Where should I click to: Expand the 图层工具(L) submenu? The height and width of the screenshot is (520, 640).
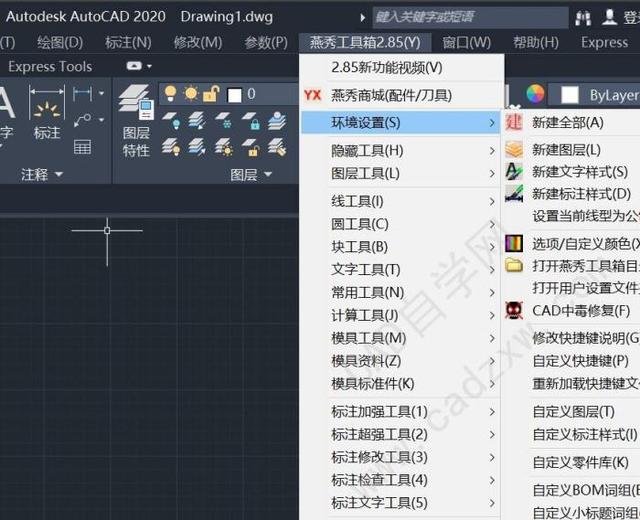[x=492, y=174]
